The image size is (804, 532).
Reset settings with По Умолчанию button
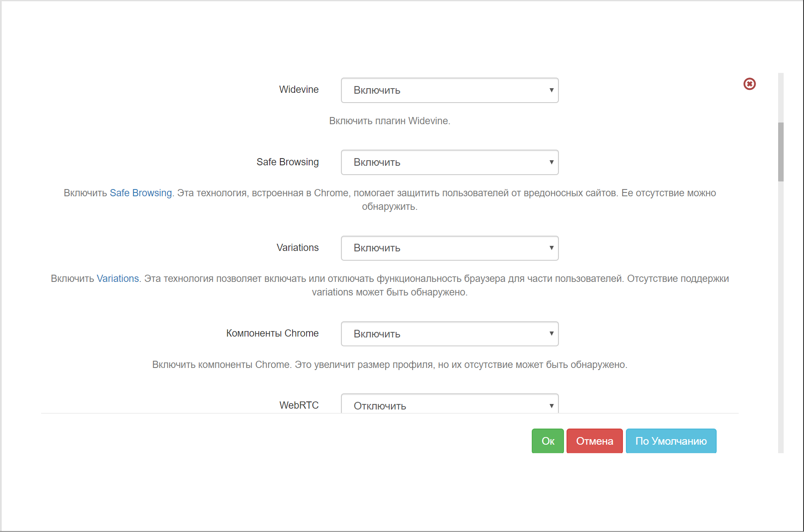pyautogui.click(x=671, y=441)
